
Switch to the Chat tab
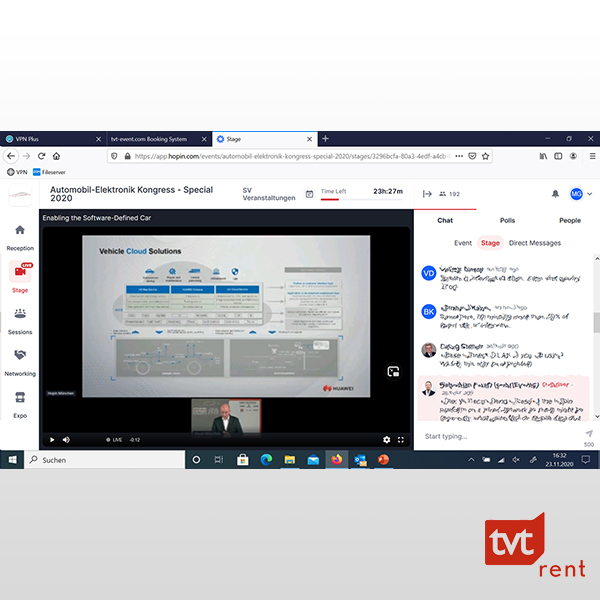tap(445, 220)
